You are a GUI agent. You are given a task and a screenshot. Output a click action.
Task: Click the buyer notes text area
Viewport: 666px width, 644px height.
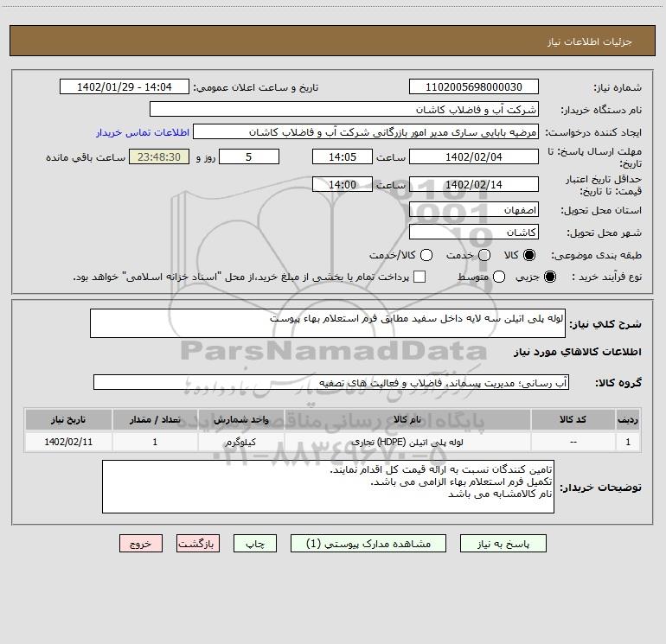[328, 487]
